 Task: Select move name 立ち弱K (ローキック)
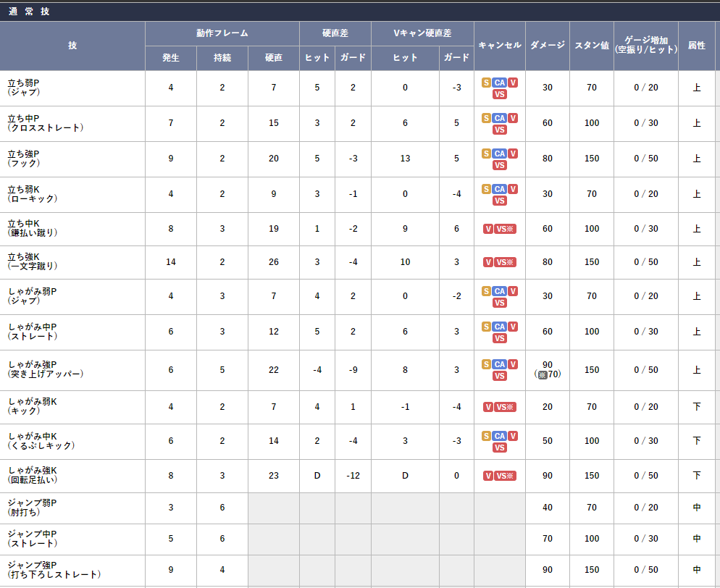click(x=33, y=193)
